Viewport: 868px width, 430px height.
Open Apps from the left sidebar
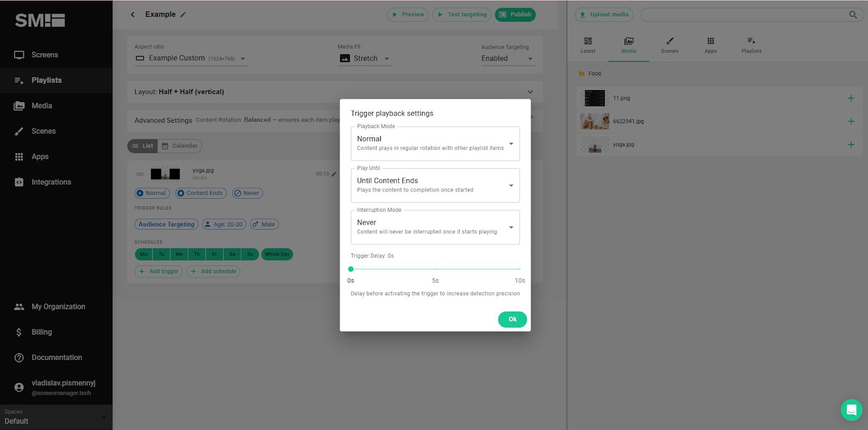tap(56, 157)
